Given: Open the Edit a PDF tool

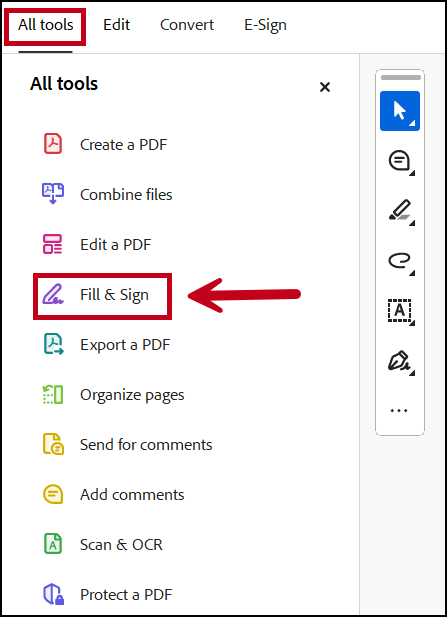Looking at the screenshot, I should (x=96, y=244).
